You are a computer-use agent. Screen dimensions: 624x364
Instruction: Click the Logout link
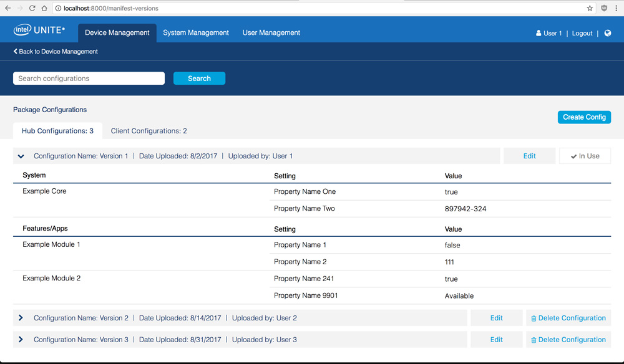(x=582, y=33)
